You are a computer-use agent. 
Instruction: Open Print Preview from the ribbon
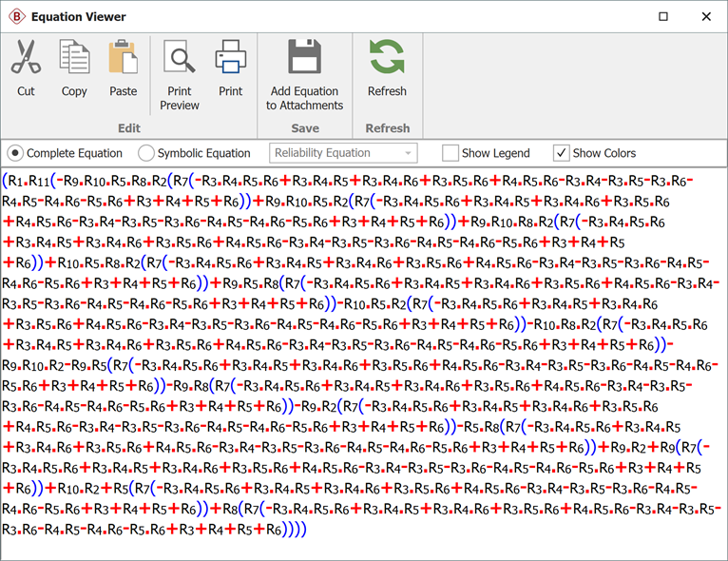pyautogui.click(x=179, y=57)
